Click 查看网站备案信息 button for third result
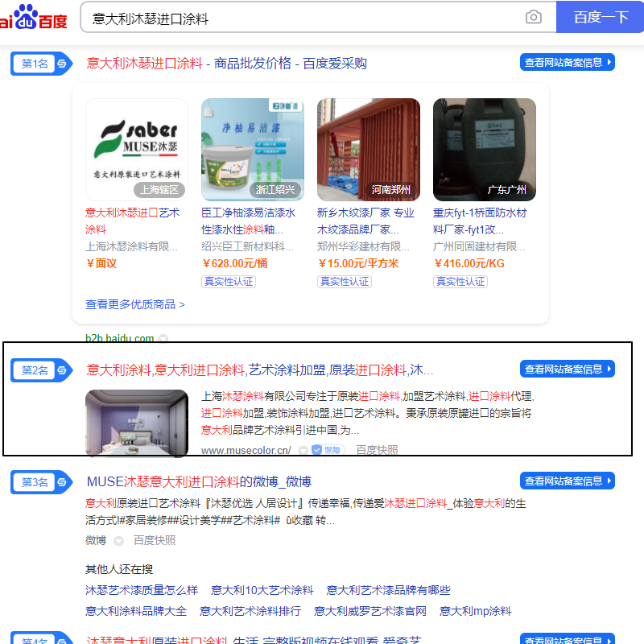The image size is (644, 644). [x=568, y=481]
